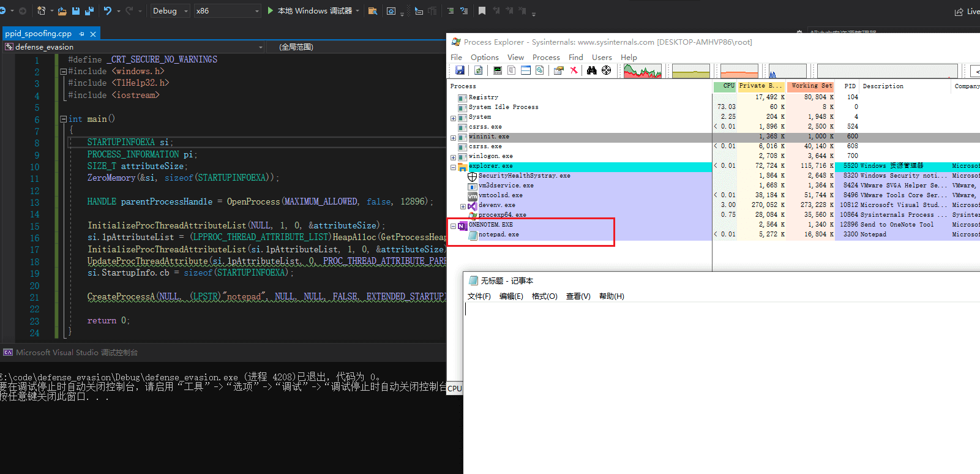Toggle process tree view icon
This screenshot has width=980, height=474.
tap(512, 70)
